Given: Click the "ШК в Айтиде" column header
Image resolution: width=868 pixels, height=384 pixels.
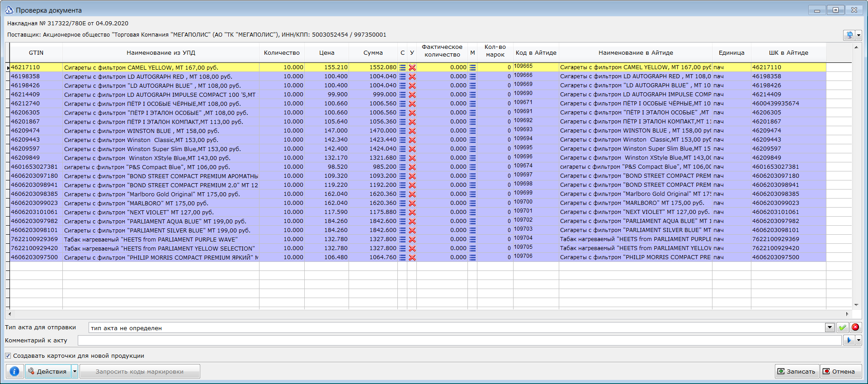Looking at the screenshot, I should [788, 53].
